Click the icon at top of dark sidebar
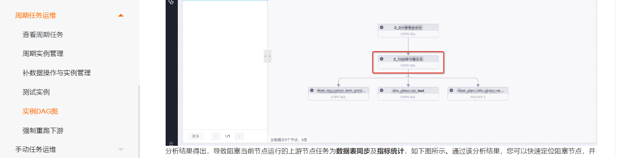This screenshot has height=158, width=644. (x=171, y=2)
